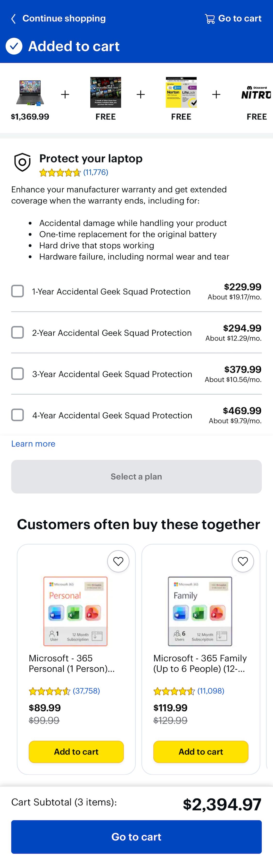The height and width of the screenshot is (868, 273).
Task: Enable the 4-Year Geek Squad Protection plan
Action: tap(17, 415)
